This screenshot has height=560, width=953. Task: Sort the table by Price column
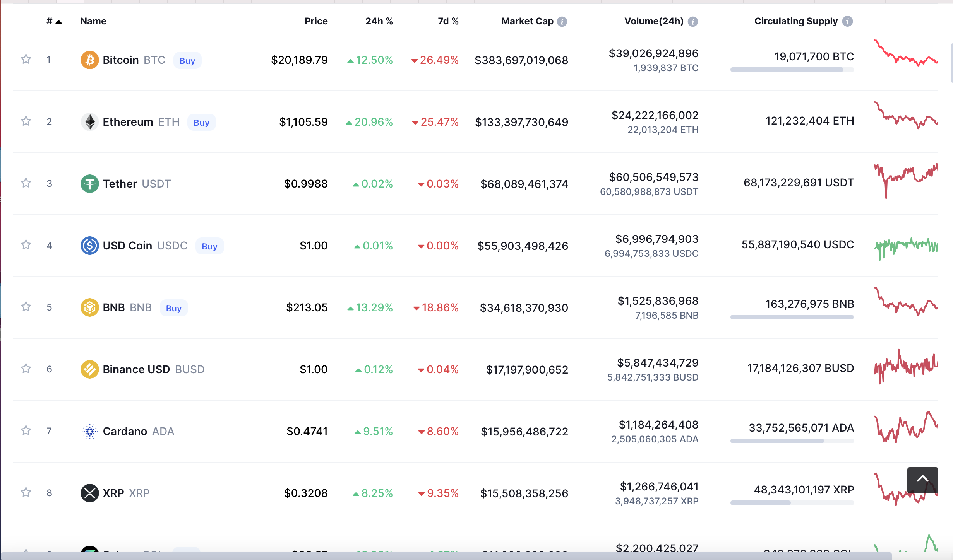(316, 21)
